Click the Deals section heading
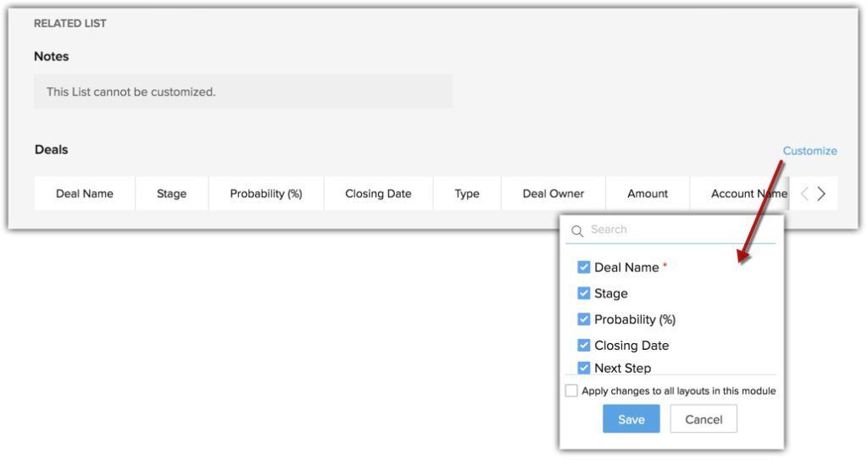Screen dimensions: 868x460 (52, 149)
